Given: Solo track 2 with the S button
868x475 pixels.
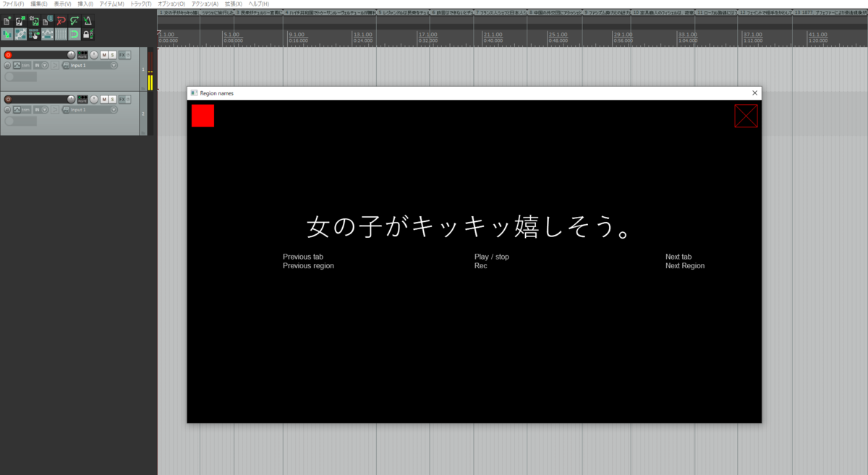Looking at the screenshot, I should tap(113, 99).
